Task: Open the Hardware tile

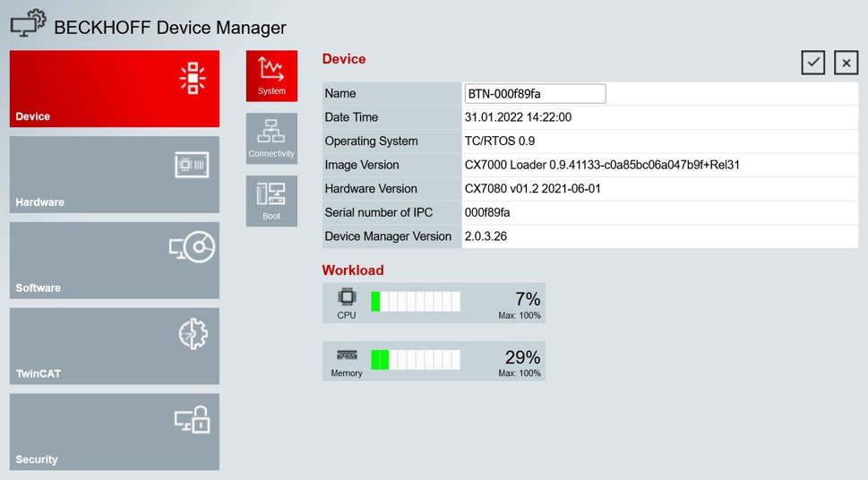Action: (115, 175)
